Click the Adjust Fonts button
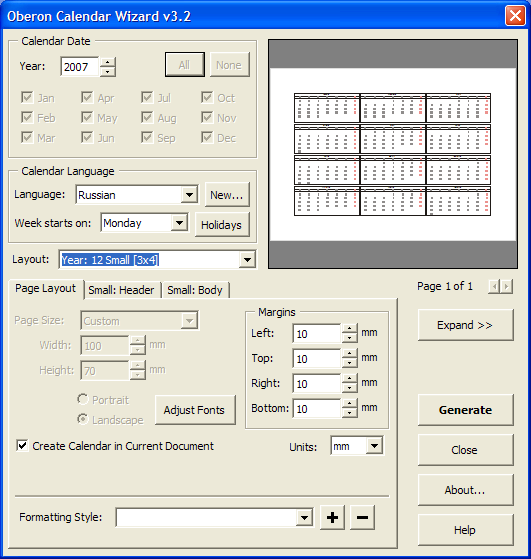 195,410
